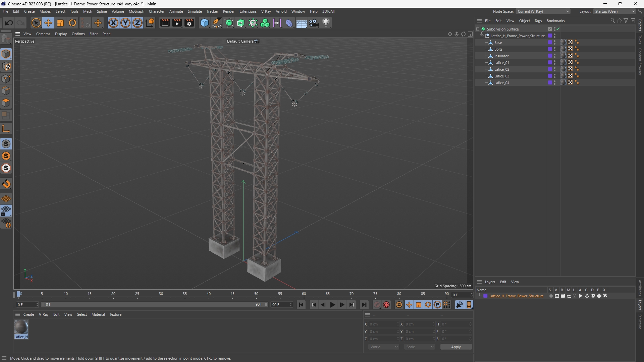Select the Scale tool

tap(60, 23)
